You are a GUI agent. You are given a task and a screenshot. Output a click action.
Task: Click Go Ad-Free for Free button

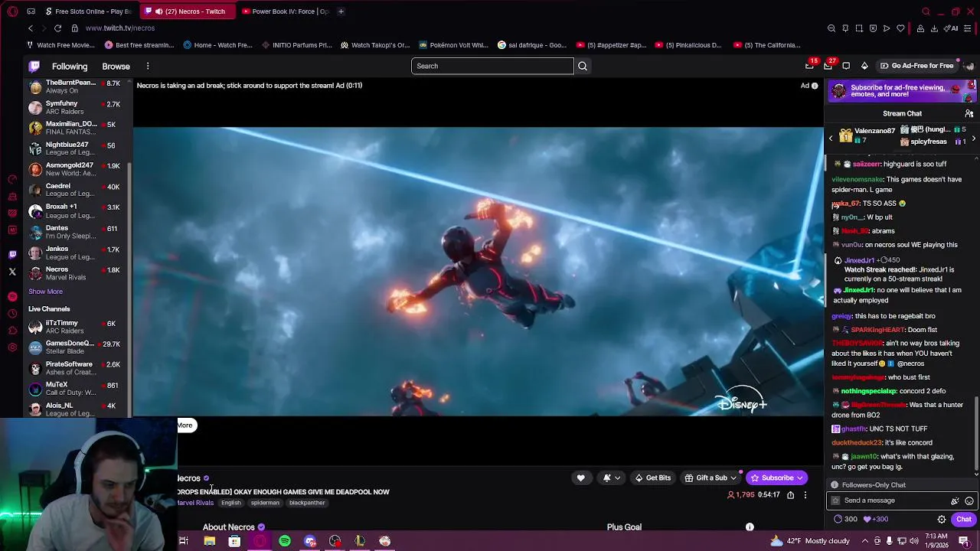916,66
